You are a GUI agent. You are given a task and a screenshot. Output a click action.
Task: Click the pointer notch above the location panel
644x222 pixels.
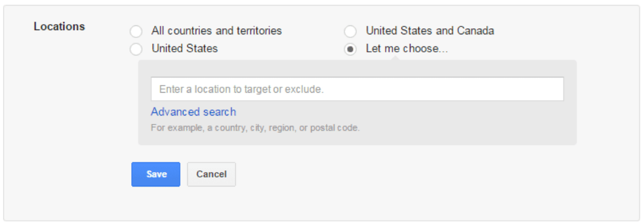[x=397, y=58]
